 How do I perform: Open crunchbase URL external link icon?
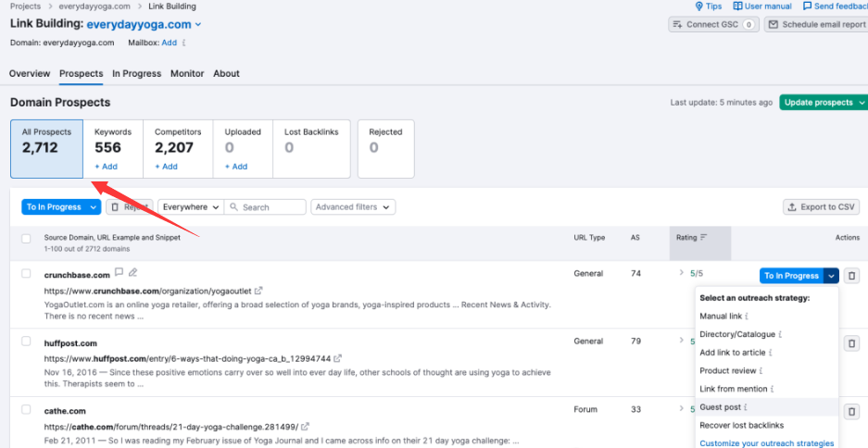click(x=258, y=291)
